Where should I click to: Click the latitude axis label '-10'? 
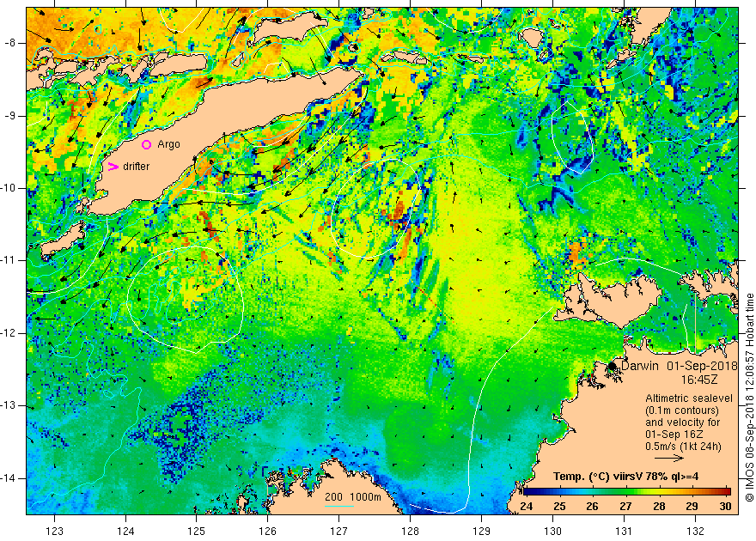click(x=9, y=188)
